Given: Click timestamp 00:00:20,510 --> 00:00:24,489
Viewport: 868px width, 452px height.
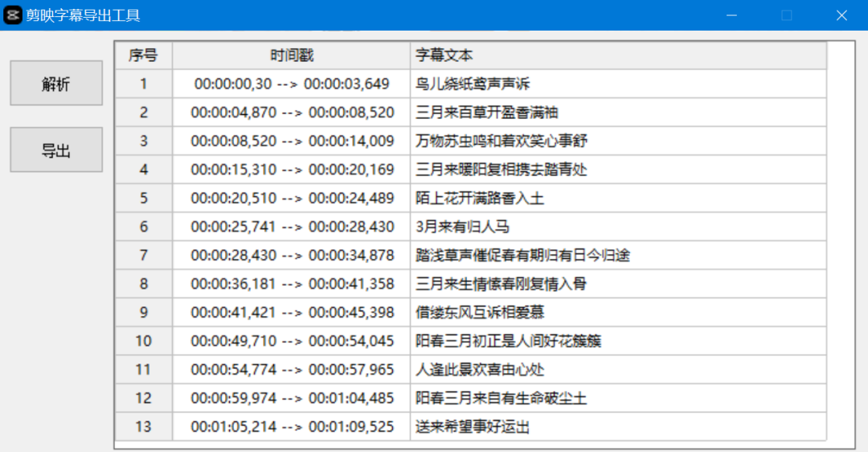Looking at the screenshot, I should click(x=293, y=199).
